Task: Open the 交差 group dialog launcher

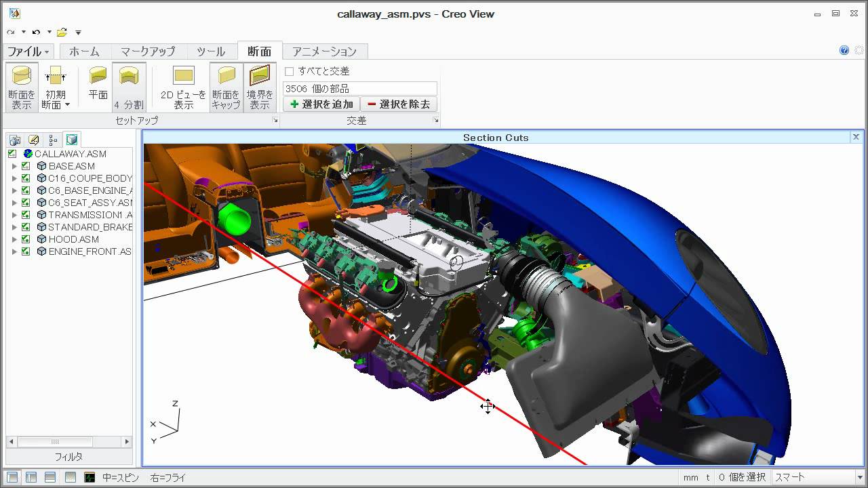Action: [436, 121]
